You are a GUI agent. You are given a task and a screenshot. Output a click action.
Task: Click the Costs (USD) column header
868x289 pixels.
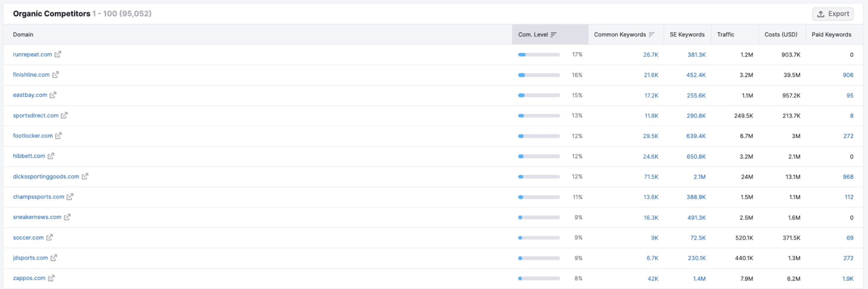pyautogui.click(x=781, y=35)
